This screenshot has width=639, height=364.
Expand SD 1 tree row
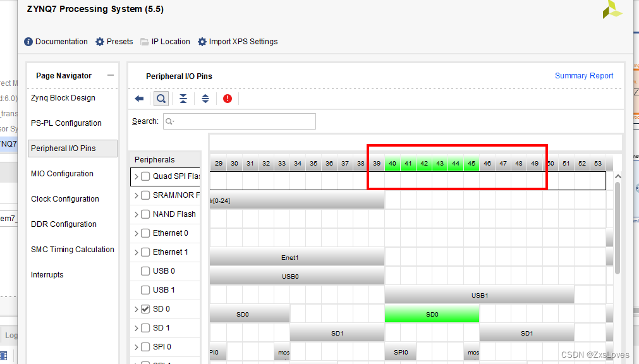coord(136,328)
